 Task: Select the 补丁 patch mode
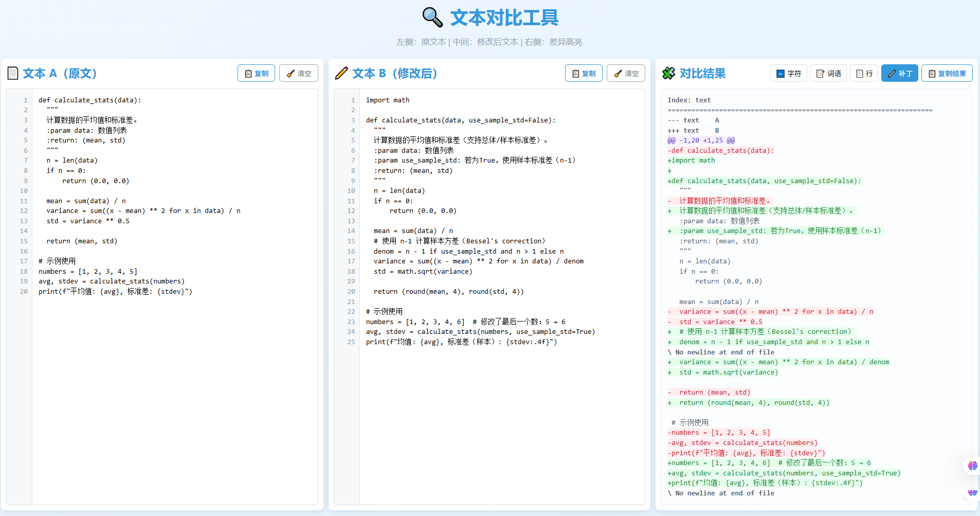pos(900,74)
